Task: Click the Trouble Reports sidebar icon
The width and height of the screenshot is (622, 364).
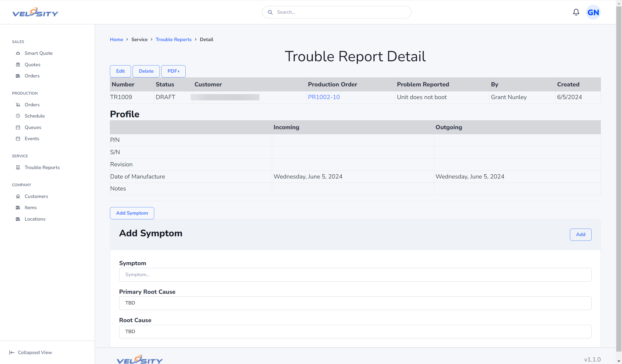Action: tap(18, 168)
